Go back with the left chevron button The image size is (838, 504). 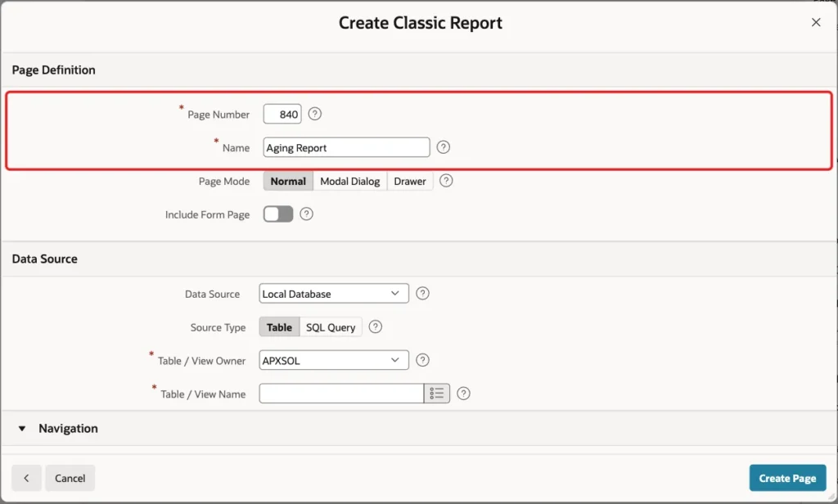[x=26, y=478]
